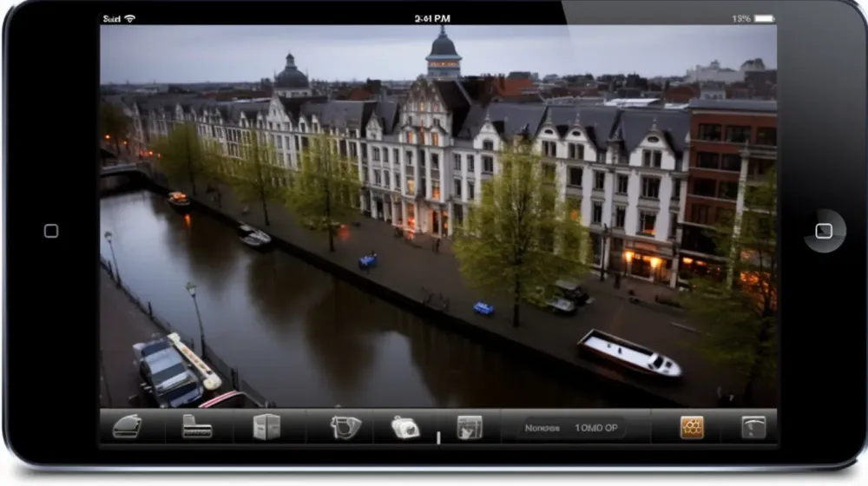Tap the first toolbar icon shaped like a scanner
Screen dimensions: 868x486
[128, 427]
